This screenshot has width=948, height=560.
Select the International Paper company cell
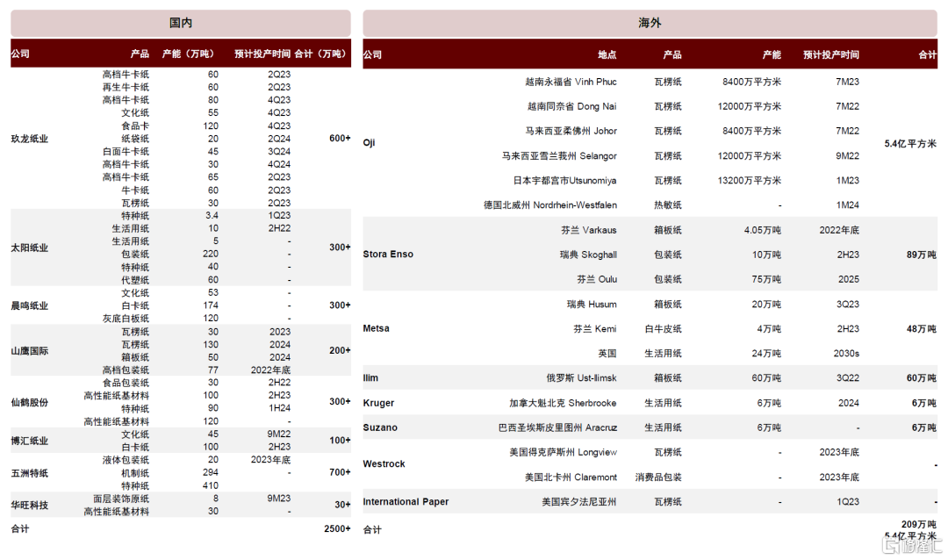(406, 501)
